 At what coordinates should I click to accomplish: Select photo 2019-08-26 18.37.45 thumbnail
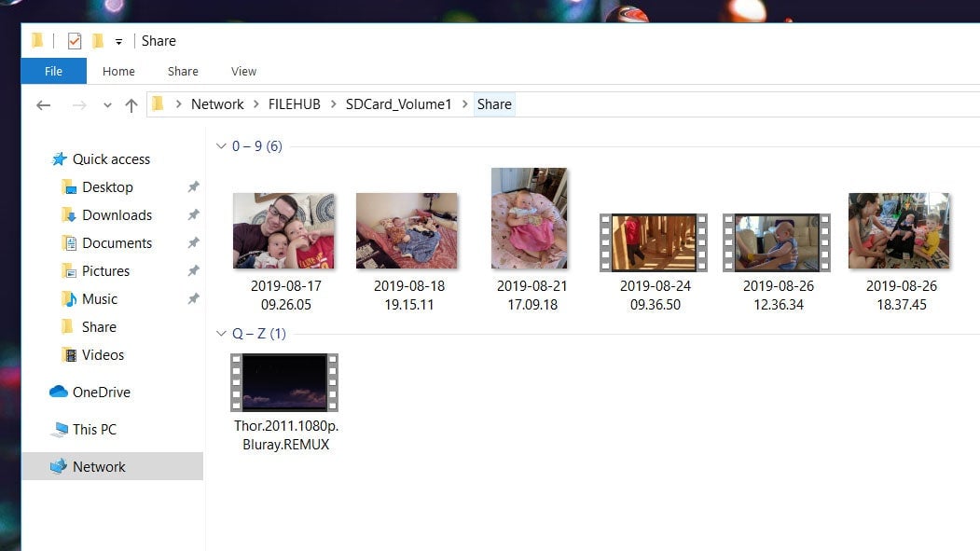click(x=899, y=230)
